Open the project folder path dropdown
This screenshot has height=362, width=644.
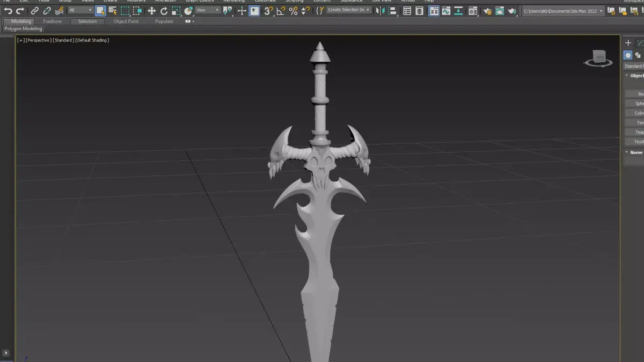(x=563, y=11)
